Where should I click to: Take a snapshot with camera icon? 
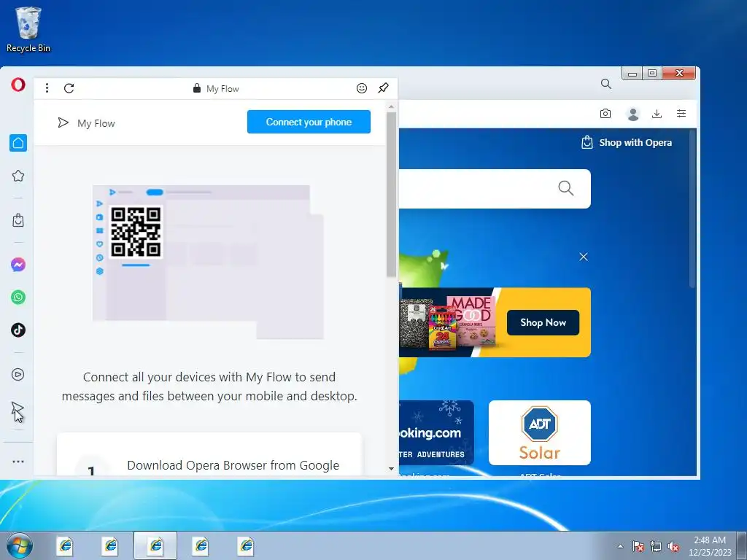[605, 114]
